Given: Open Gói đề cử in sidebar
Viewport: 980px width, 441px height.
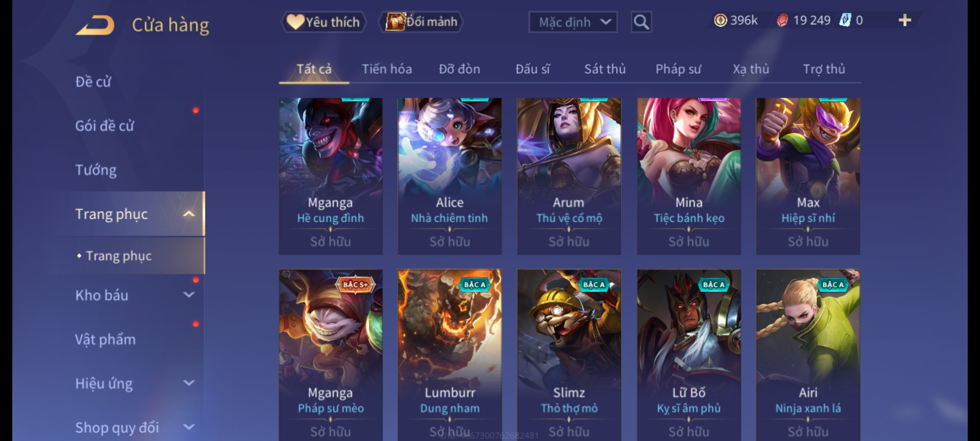Looking at the screenshot, I should [x=105, y=126].
